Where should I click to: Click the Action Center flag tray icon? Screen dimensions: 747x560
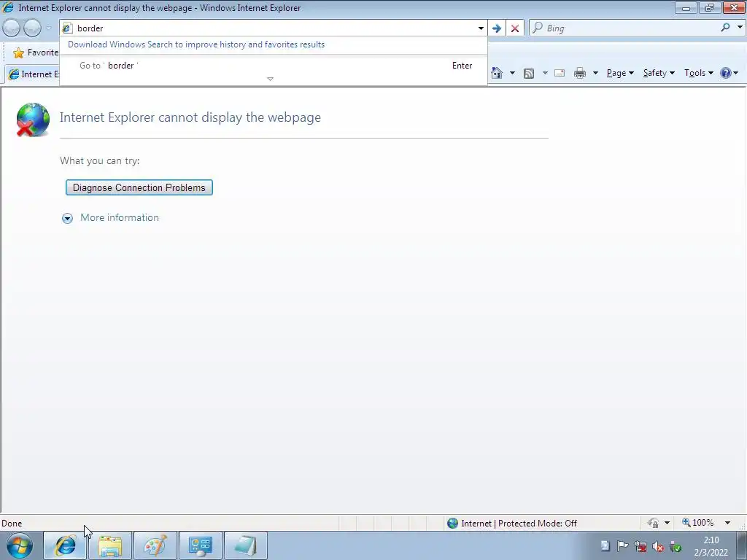coord(623,545)
